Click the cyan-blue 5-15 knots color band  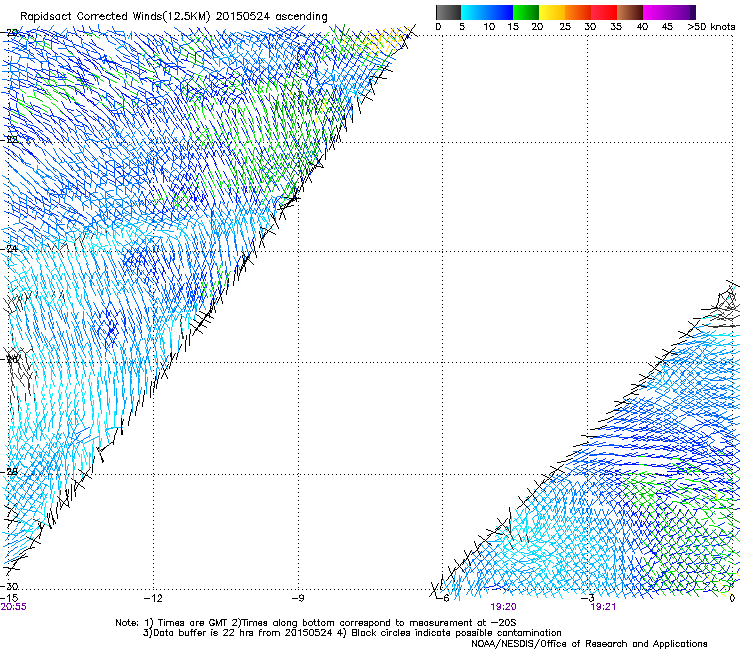487,12
